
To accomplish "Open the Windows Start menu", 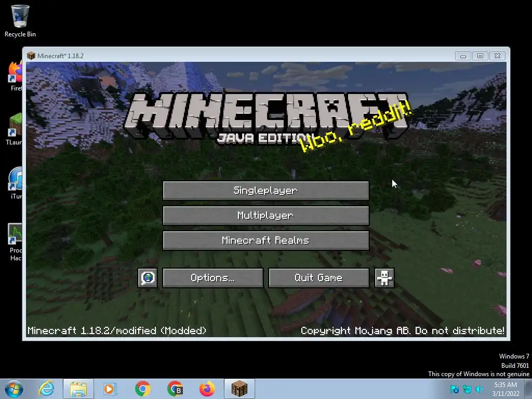I will (x=14, y=389).
